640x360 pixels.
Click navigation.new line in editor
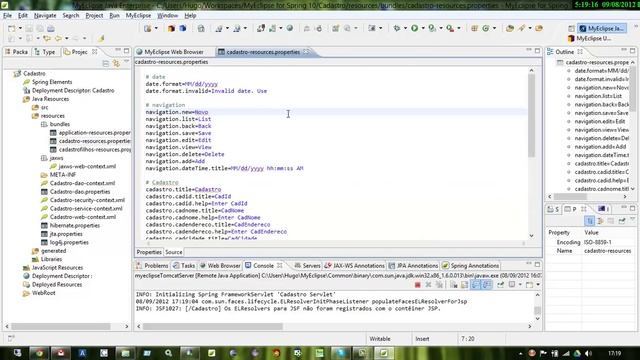click(177, 112)
